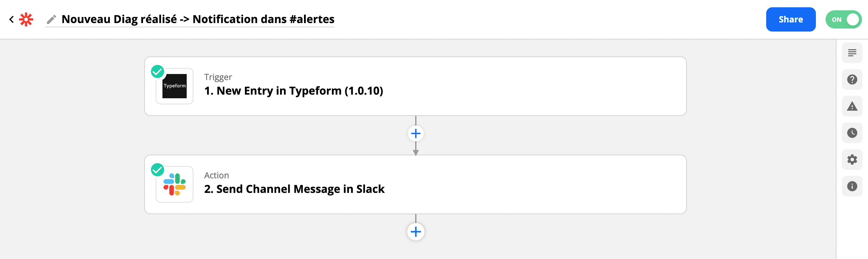Click the pencil edit name icon
Screen dimensions: 868x259
[51, 19]
